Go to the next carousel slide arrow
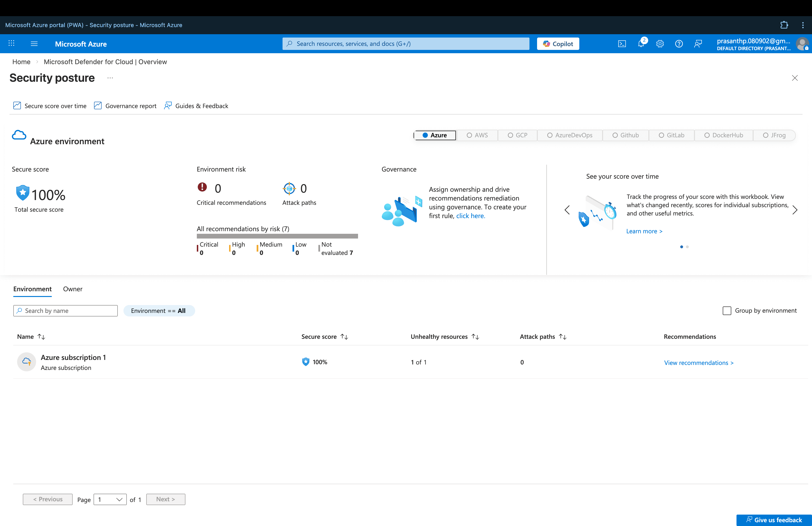This screenshot has height=526, width=812. pos(795,210)
